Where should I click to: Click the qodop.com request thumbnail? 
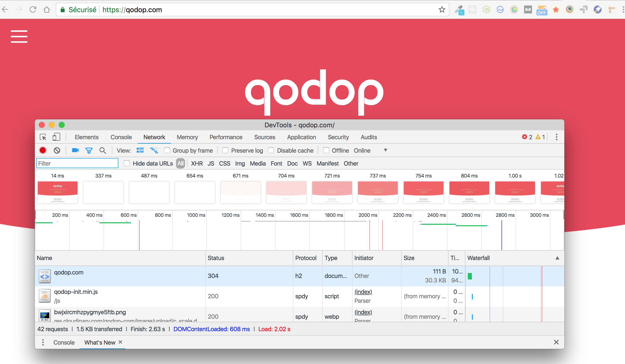[x=44, y=276]
